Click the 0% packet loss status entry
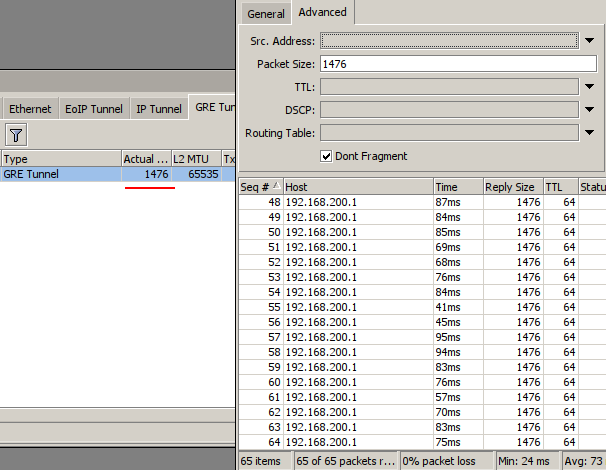Viewport: 606px width, 470px height. click(x=448, y=461)
